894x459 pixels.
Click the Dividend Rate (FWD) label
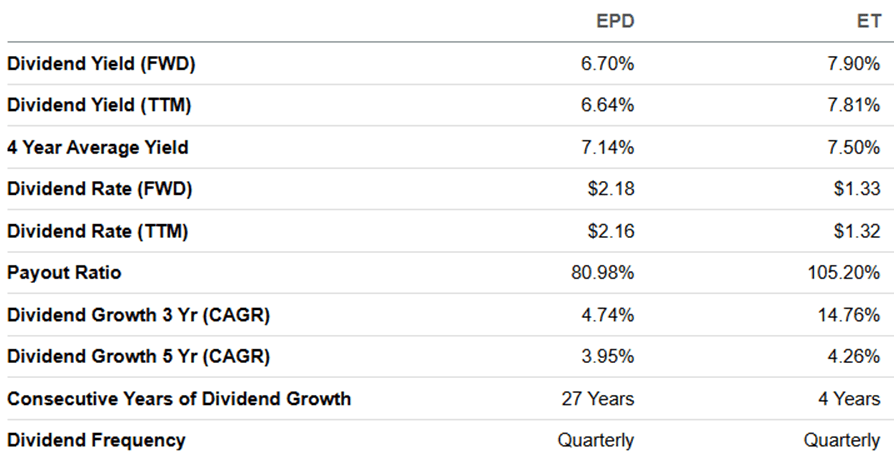click(x=100, y=188)
